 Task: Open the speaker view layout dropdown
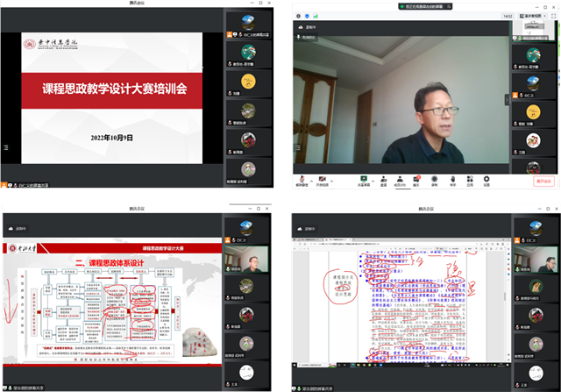pyautogui.click(x=533, y=16)
